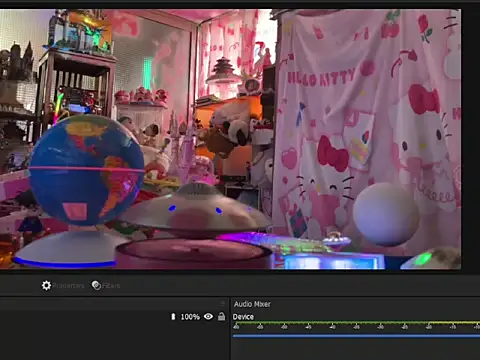
Task: Click the 100% battery percentage text
Action: 190,317
